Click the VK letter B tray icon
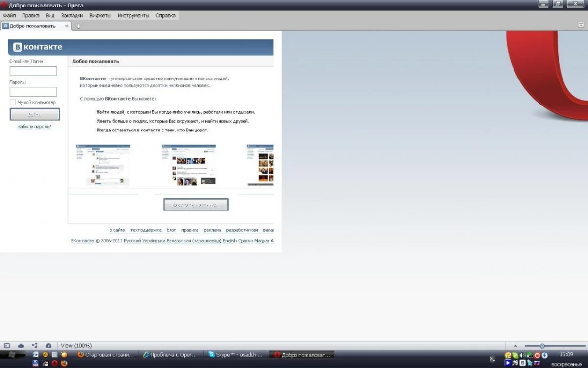 click(522, 363)
